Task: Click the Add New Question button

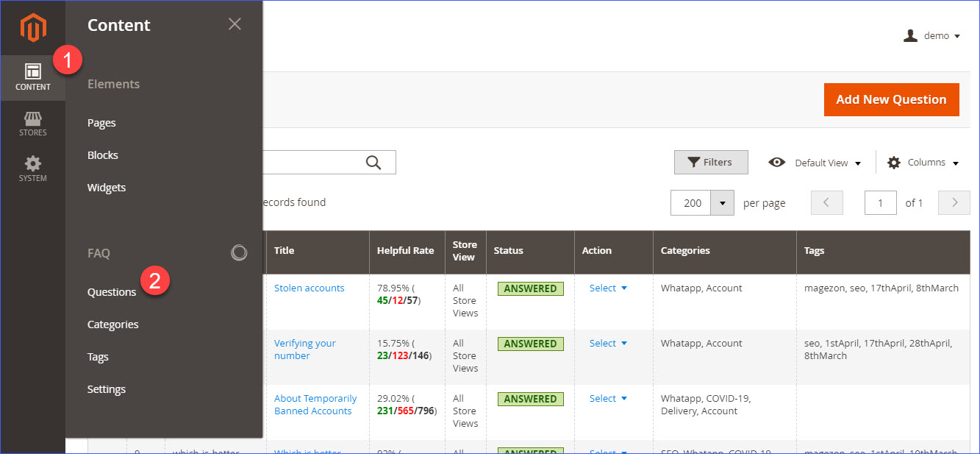Action: (x=891, y=99)
